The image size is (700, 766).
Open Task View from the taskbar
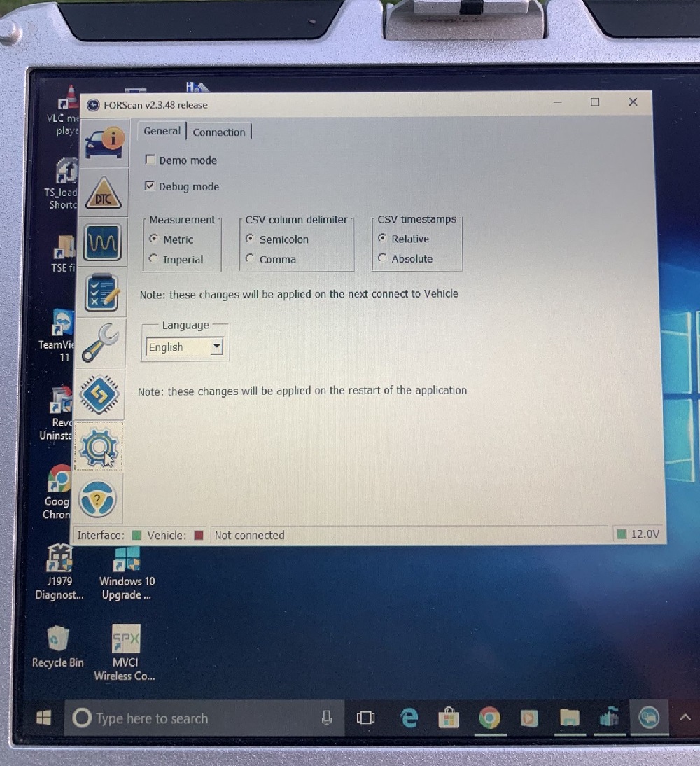click(365, 718)
